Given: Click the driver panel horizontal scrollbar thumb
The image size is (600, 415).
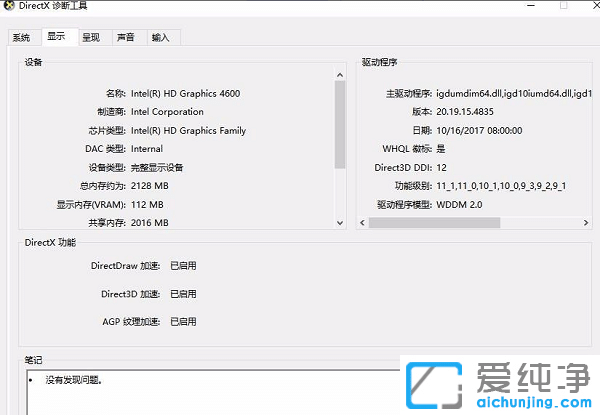Looking at the screenshot, I should point(434,223).
